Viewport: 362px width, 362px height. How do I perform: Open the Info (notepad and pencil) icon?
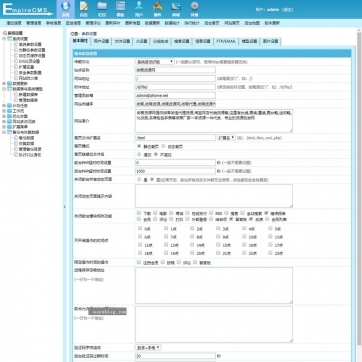(x=84, y=9)
